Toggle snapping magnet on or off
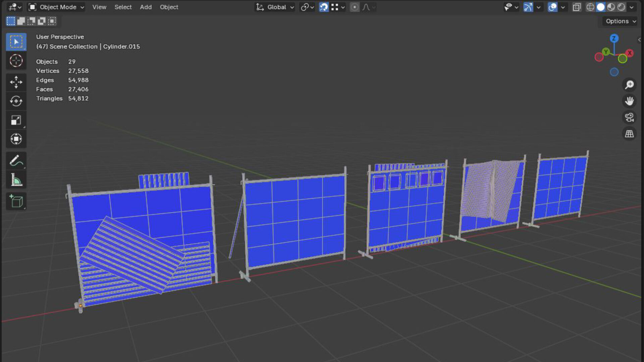 point(324,7)
